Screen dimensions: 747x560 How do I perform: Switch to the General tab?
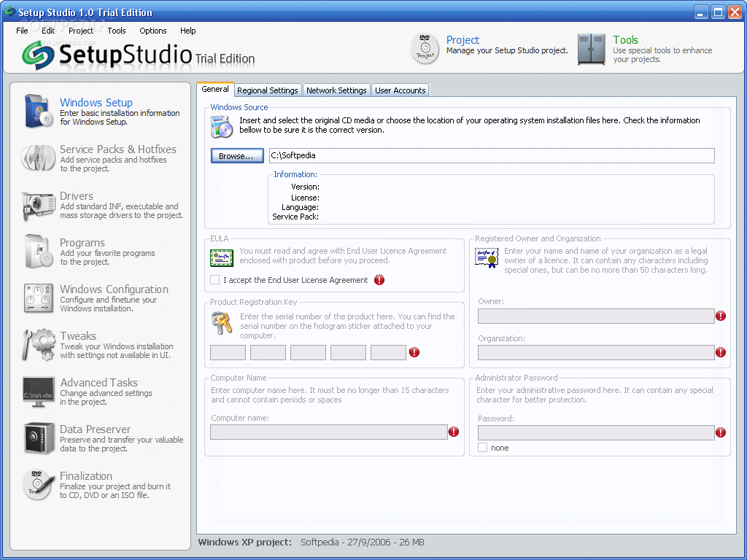click(x=215, y=89)
